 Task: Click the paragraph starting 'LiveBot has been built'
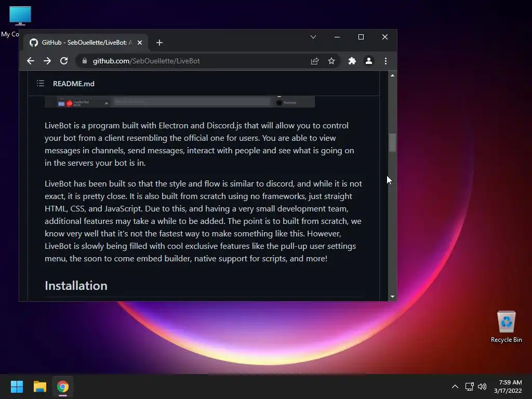coord(204,221)
